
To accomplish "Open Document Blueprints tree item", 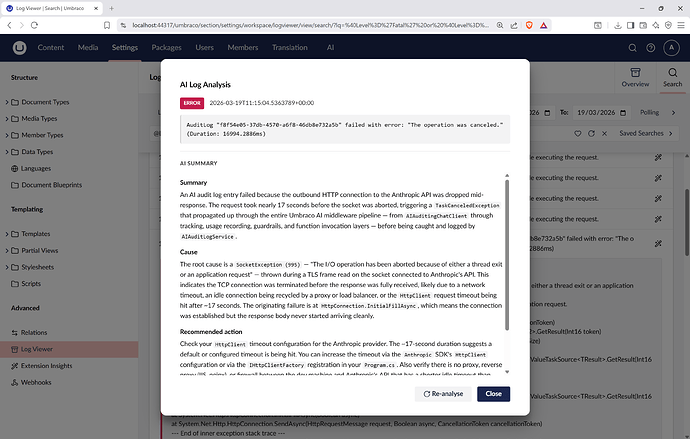I will click(51, 185).
